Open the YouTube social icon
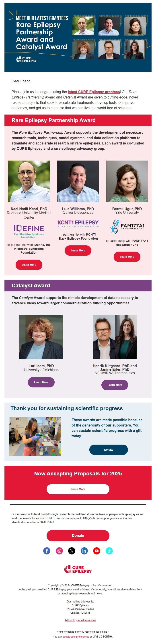 [96, 551]
